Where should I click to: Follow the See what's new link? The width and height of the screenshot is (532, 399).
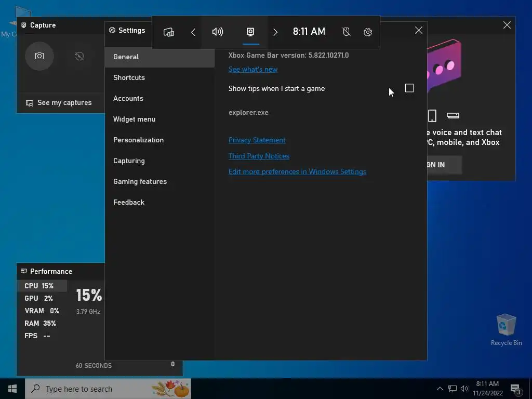click(253, 69)
